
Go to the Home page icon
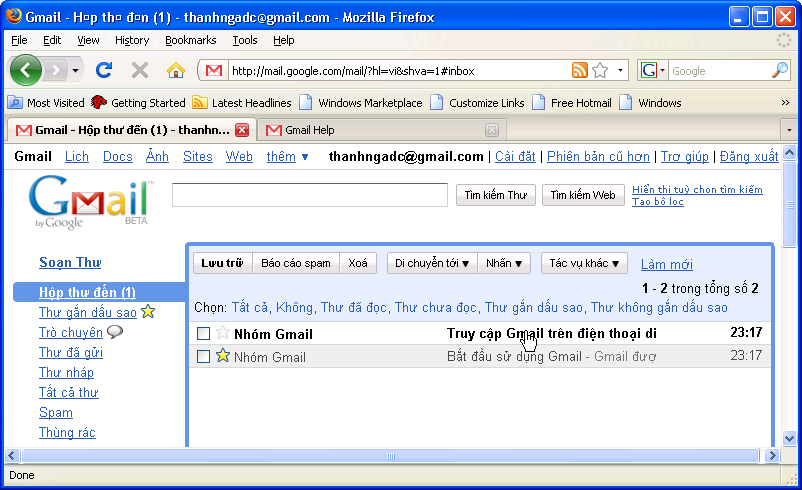click(175, 70)
